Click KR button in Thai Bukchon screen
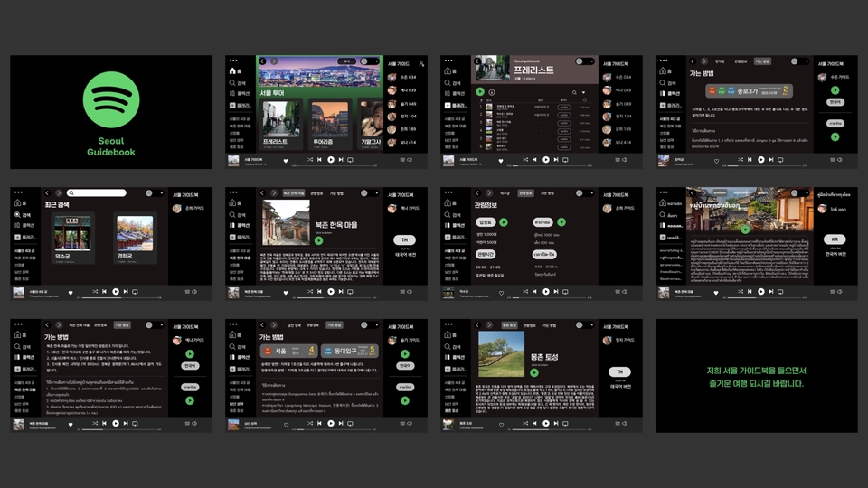Screen dimensions: 868x488 [x=835, y=239]
